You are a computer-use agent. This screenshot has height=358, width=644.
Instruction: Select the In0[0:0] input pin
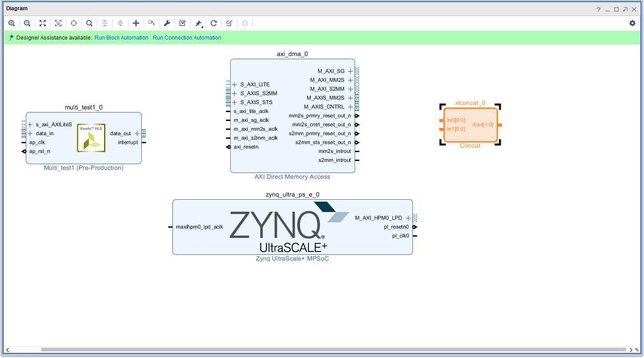(x=456, y=120)
